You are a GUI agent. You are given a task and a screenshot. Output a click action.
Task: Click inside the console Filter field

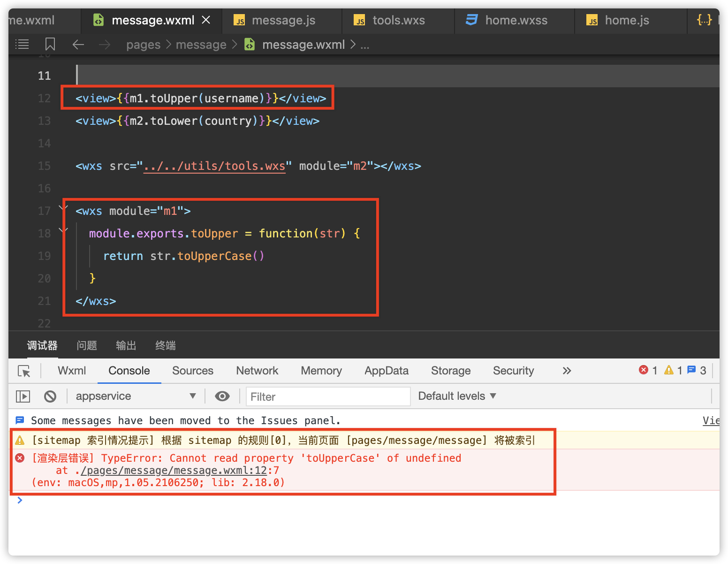(327, 396)
